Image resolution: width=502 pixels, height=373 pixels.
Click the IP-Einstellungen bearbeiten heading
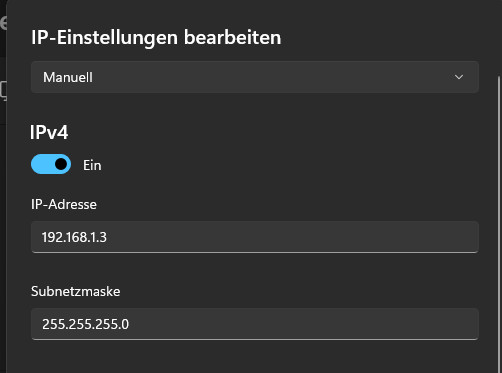click(156, 37)
